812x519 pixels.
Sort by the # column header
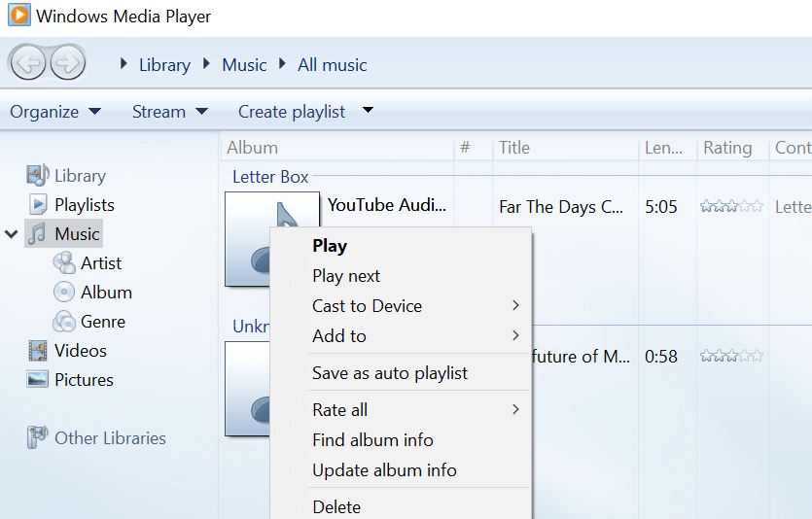tap(473, 148)
